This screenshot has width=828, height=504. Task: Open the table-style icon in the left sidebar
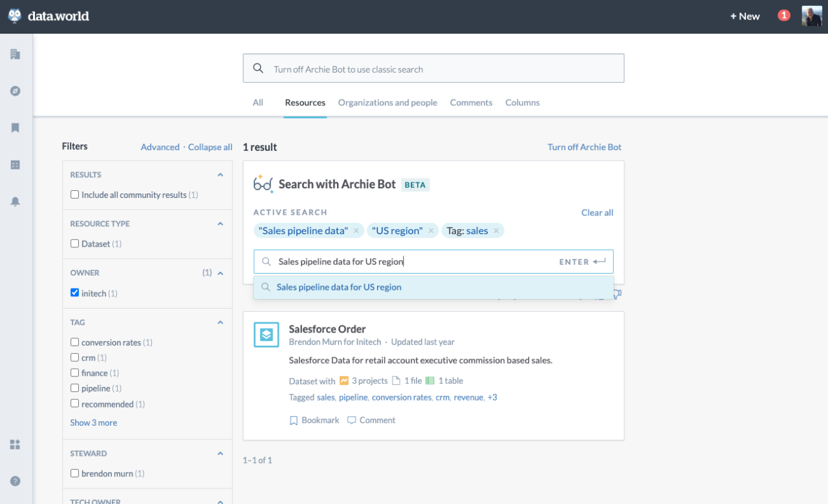tap(16, 165)
